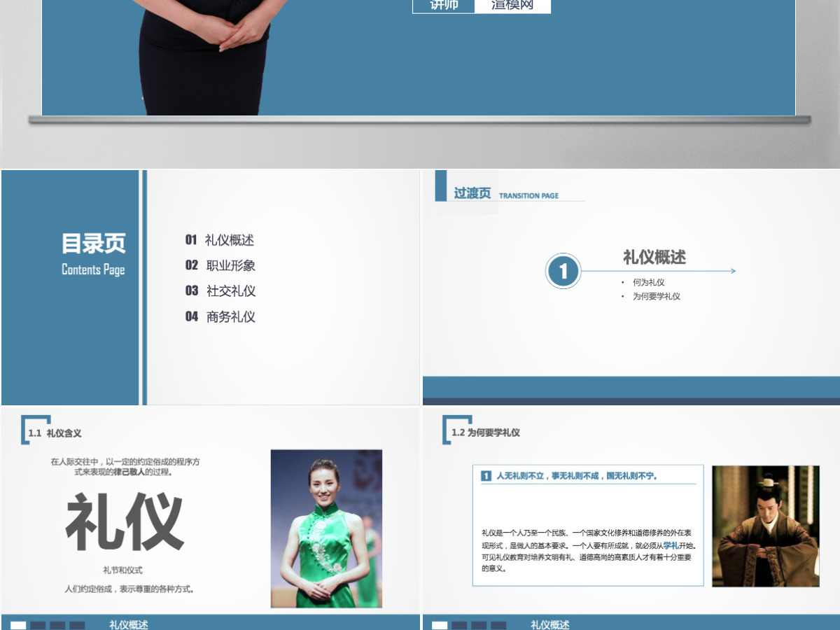Image resolution: width=840 pixels, height=630 pixels.
Task: Click the white progress square on slide 1.1 footer
Action: click(19, 626)
